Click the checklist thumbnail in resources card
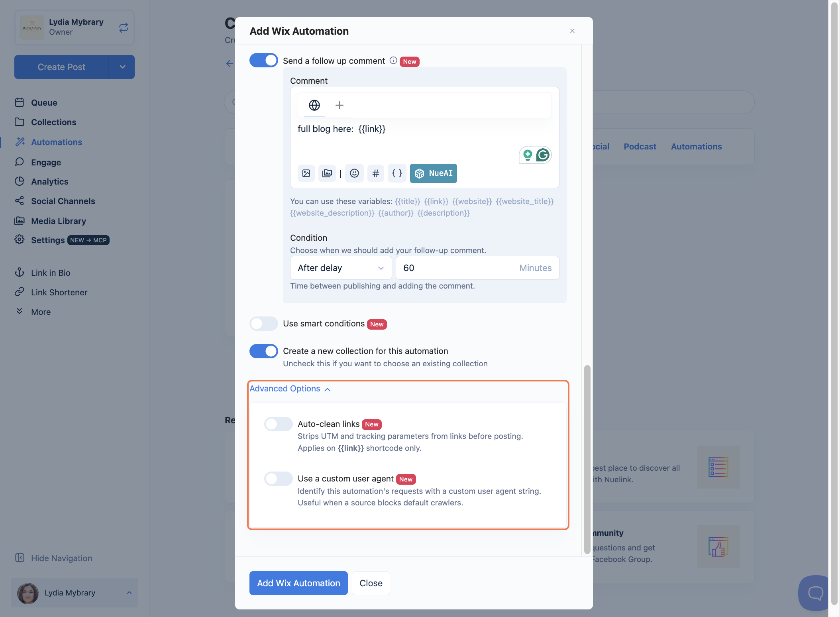840x617 pixels. pyautogui.click(x=718, y=467)
